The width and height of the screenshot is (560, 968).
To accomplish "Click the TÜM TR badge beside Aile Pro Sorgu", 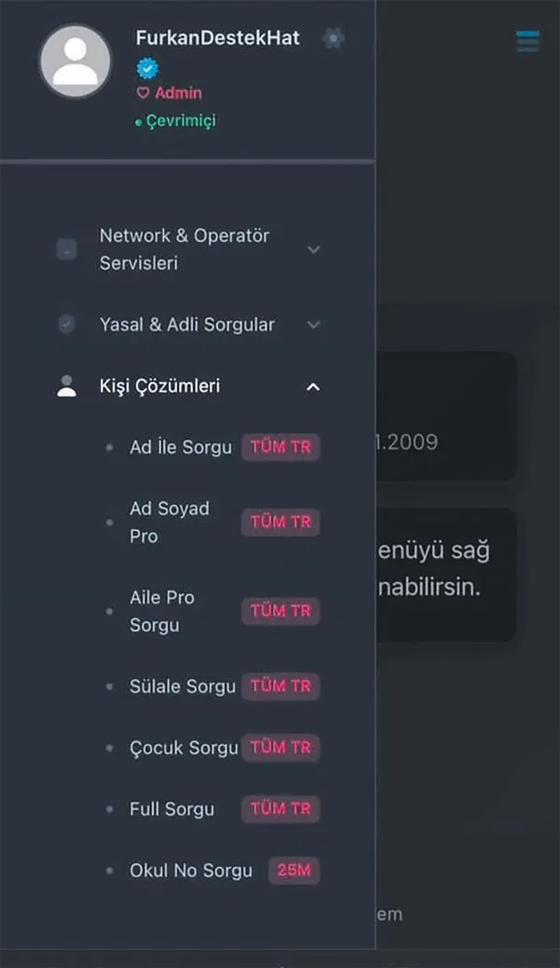I will click(280, 610).
